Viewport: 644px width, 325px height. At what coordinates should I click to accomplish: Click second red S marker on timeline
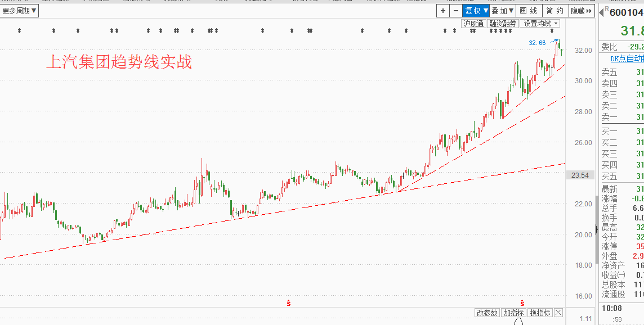click(522, 303)
